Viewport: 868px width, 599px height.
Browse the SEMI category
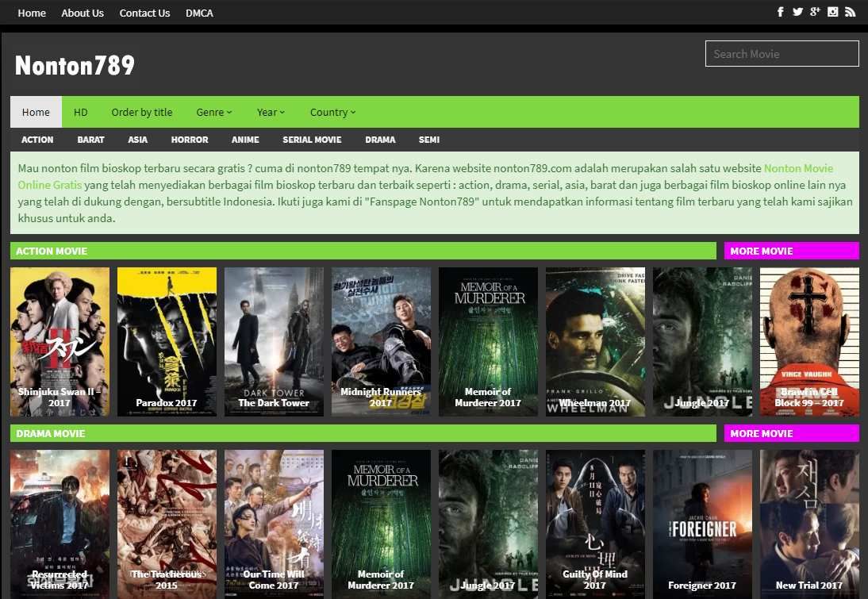click(x=429, y=140)
